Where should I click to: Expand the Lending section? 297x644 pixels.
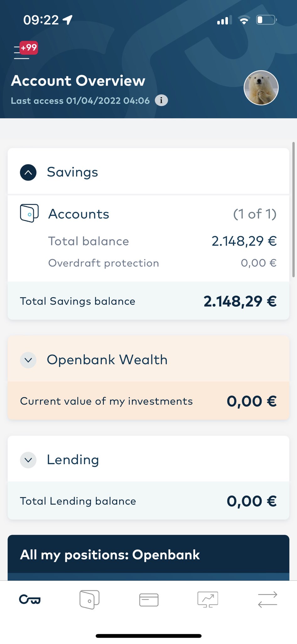(x=28, y=460)
